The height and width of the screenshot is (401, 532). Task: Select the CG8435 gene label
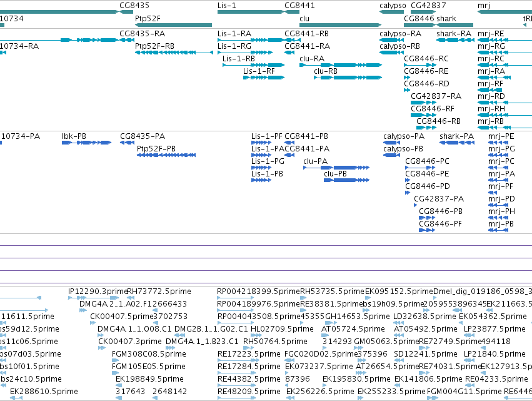pos(134,6)
